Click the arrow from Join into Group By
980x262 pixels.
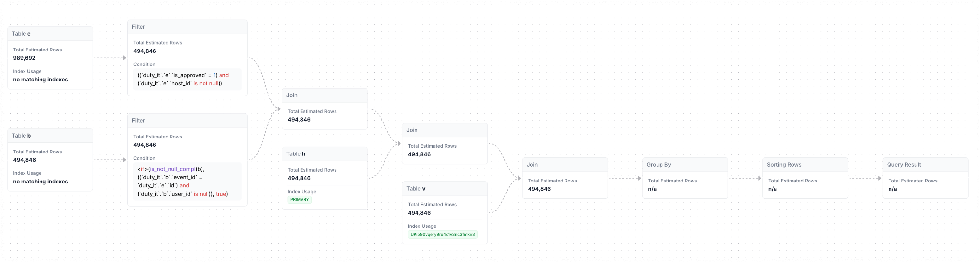(x=625, y=178)
